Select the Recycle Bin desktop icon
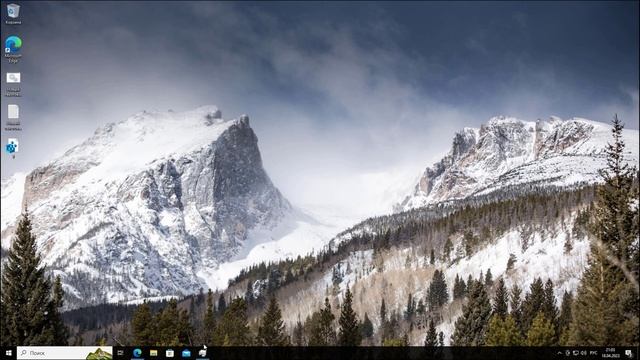The width and height of the screenshot is (640, 360). 13,13
